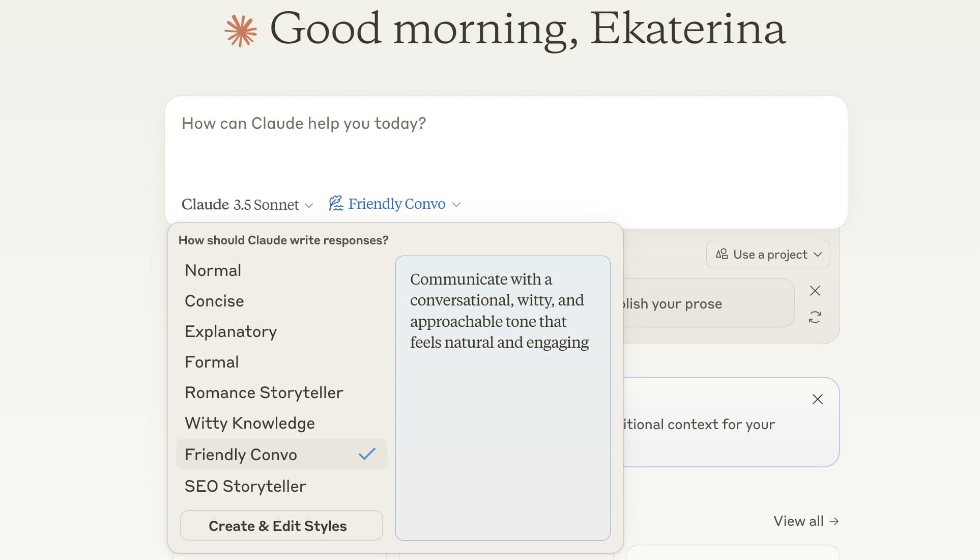The height and width of the screenshot is (560, 980).
Task: Switch to Romance Storyteller style
Action: (264, 393)
